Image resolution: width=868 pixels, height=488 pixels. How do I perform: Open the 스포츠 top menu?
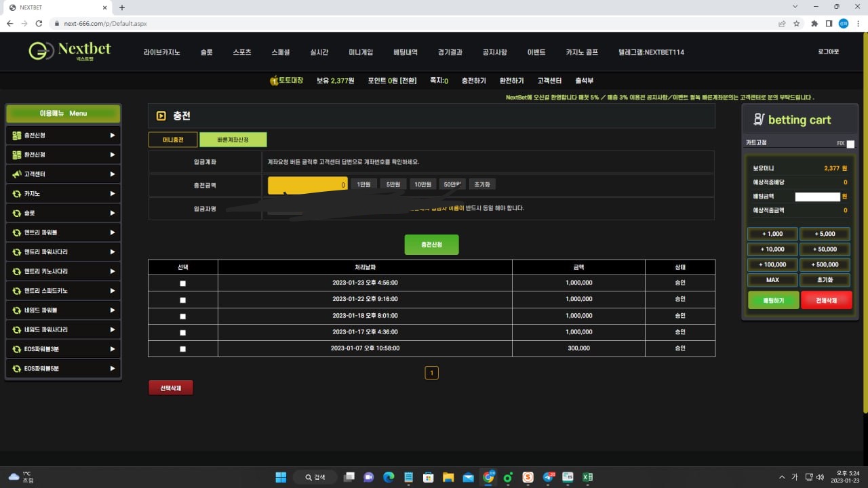click(241, 52)
